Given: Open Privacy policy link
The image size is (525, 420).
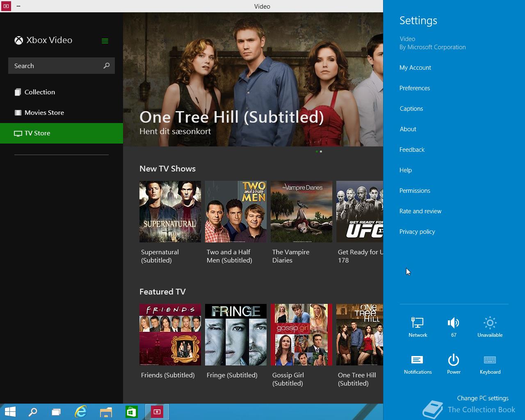Looking at the screenshot, I should [x=417, y=232].
